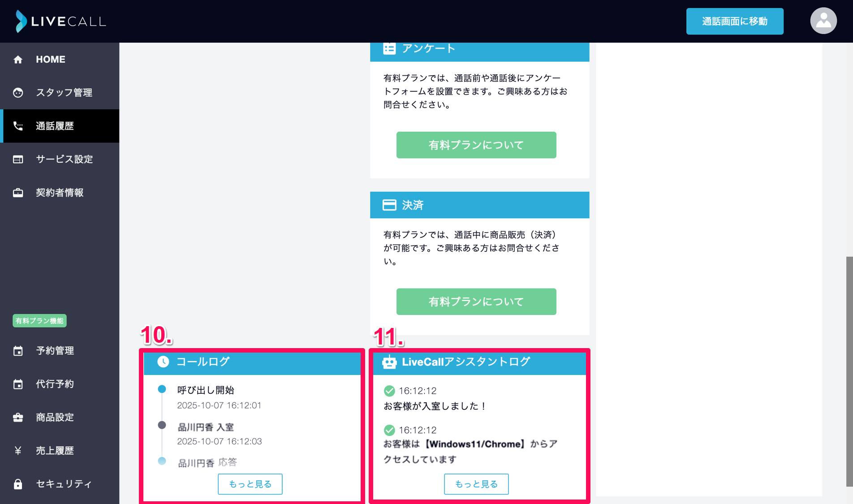The height and width of the screenshot is (504, 853).
Task: Click LiveCallアシスタントログ panel title
Action: tap(466, 362)
